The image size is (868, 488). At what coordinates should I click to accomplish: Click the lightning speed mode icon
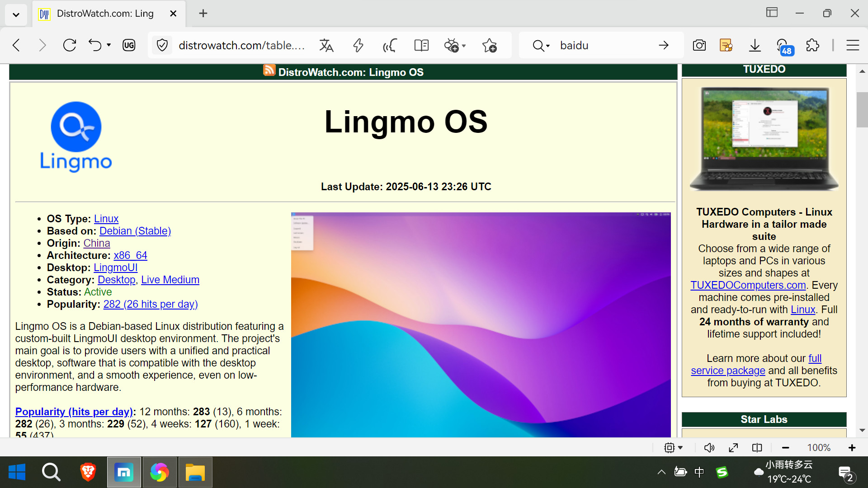[358, 45]
